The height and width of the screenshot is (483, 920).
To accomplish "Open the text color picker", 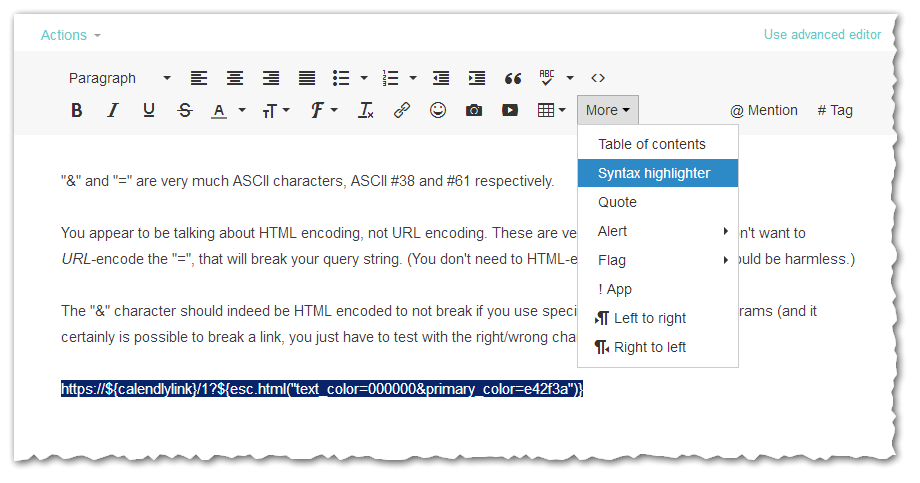I will click(228, 111).
